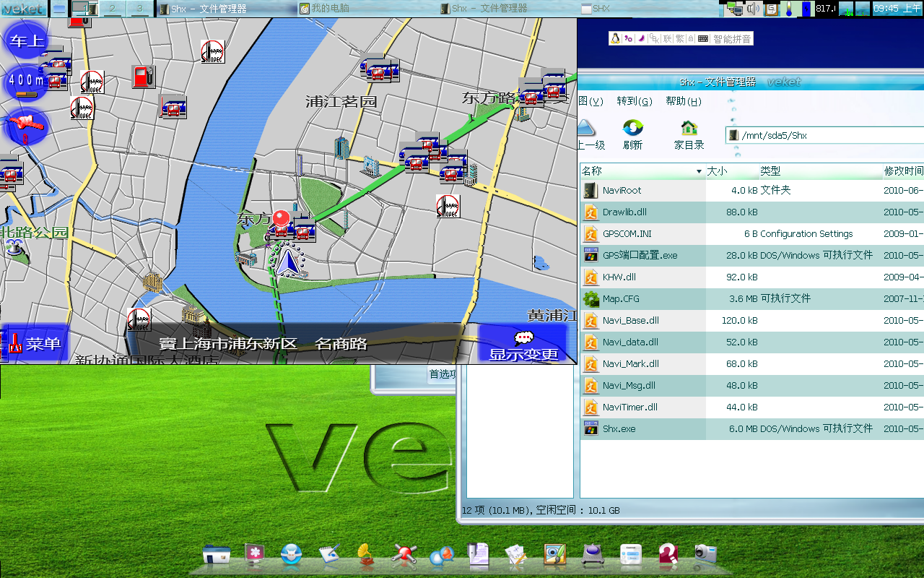Open the home folder icon in dock
Image resolution: width=924 pixels, height=578 pixels.
coord(217,554)
